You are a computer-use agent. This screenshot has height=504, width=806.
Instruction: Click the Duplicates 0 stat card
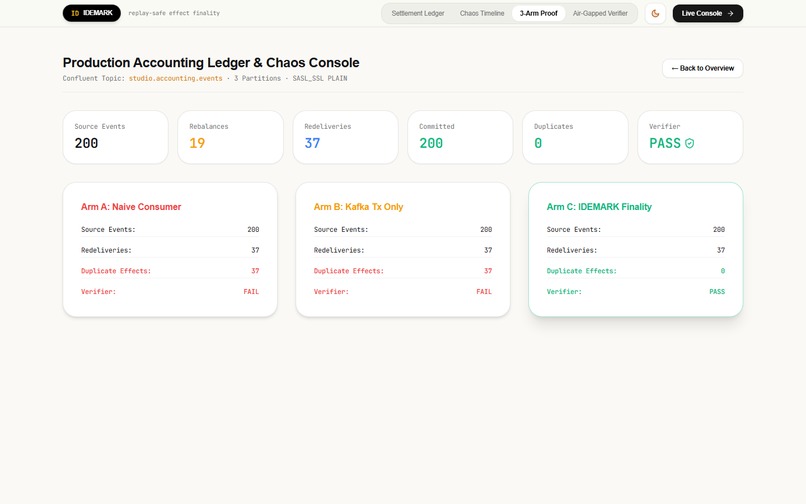(x=575, y=137)
